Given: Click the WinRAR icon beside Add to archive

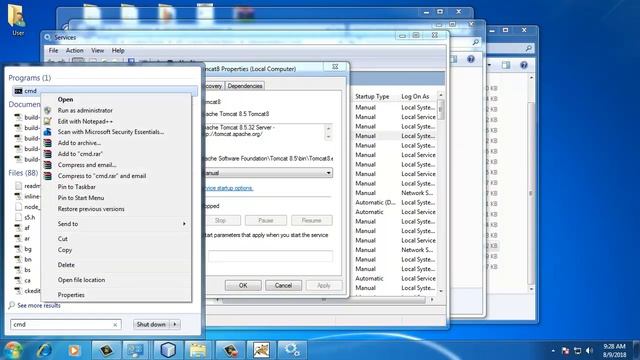Looking at the screenshot, I should pos(47,143).
